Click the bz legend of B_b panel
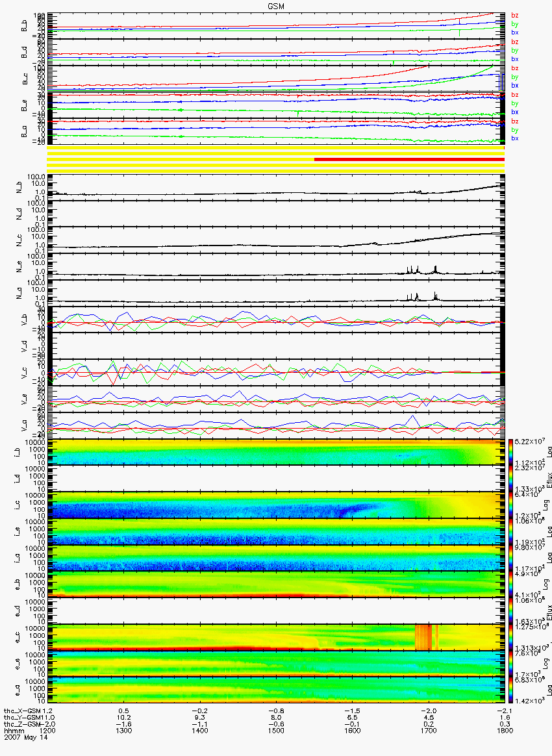This screenshot has height=756, width=552. coord(515,16)
